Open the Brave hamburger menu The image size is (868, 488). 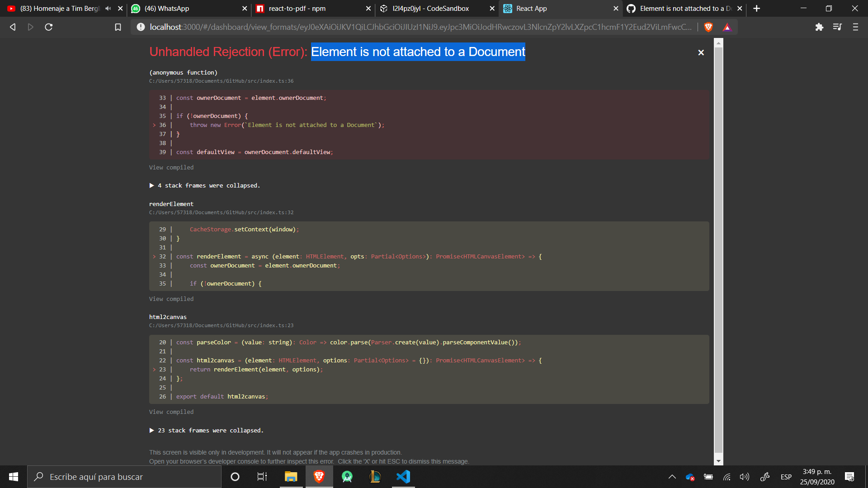855,27
